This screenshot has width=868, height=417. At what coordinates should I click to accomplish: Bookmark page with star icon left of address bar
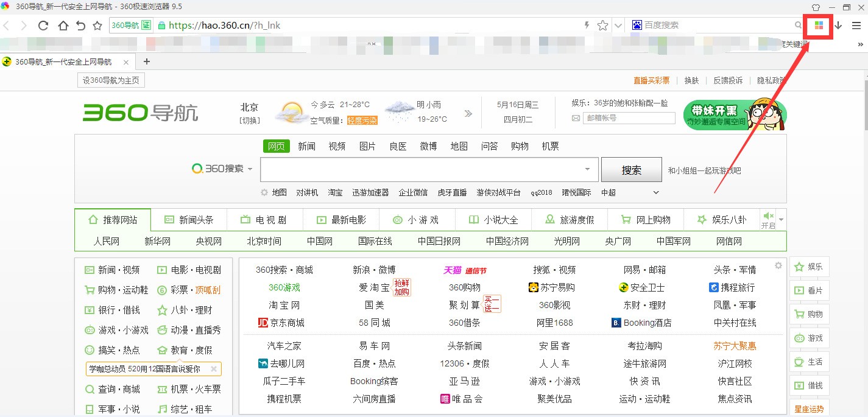(x=97, y=26)
